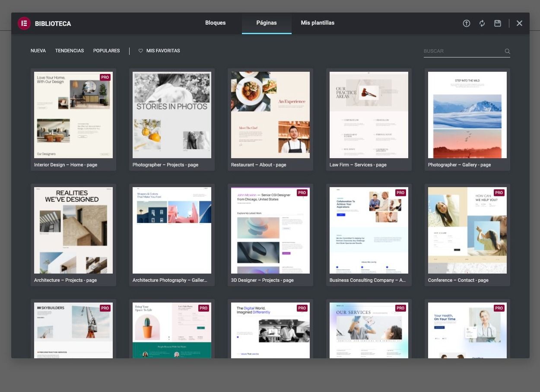
Task: Open Step Into The Wild gallery thumbnail
Action: pos(467,115)
